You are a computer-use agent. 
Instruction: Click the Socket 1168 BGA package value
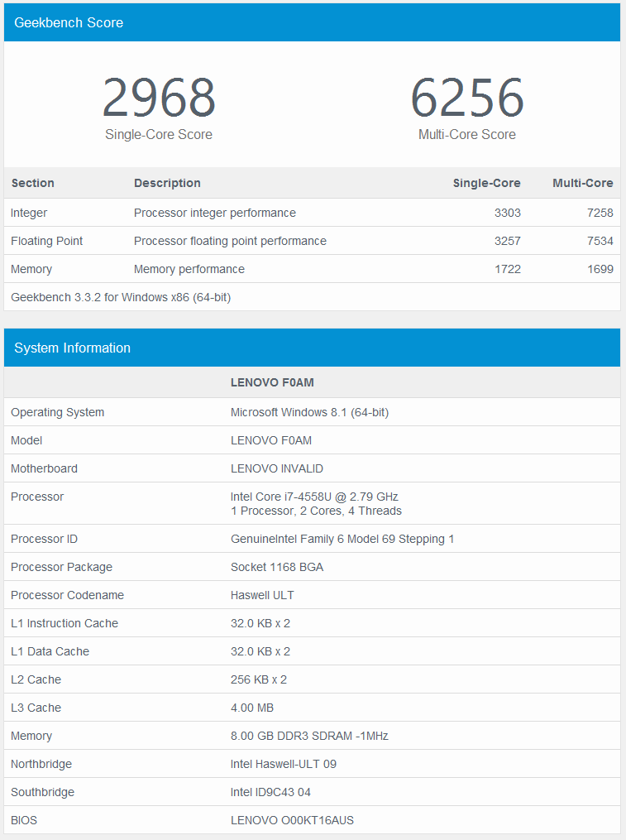[x=276, y=567]
